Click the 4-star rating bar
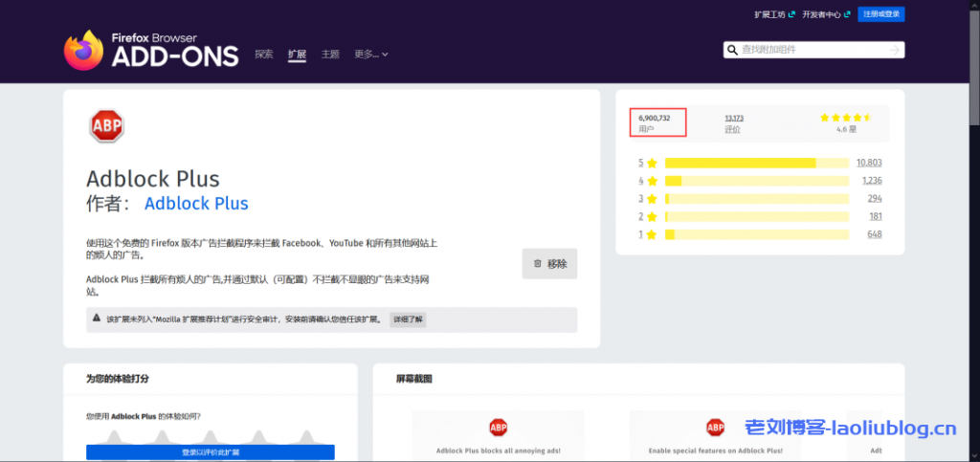Screen dimensions: 980x462 [757, 181]
